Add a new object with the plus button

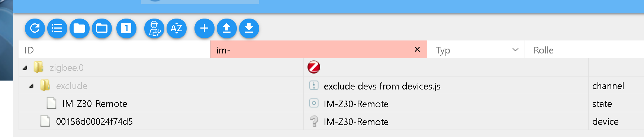pos(205,28)
